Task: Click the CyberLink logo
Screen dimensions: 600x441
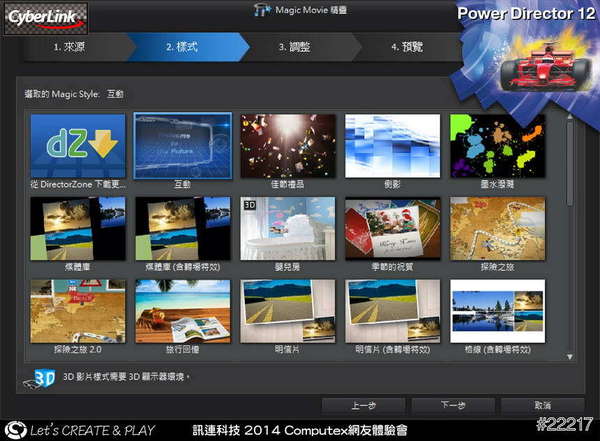Action: click(x=46, y=18)
